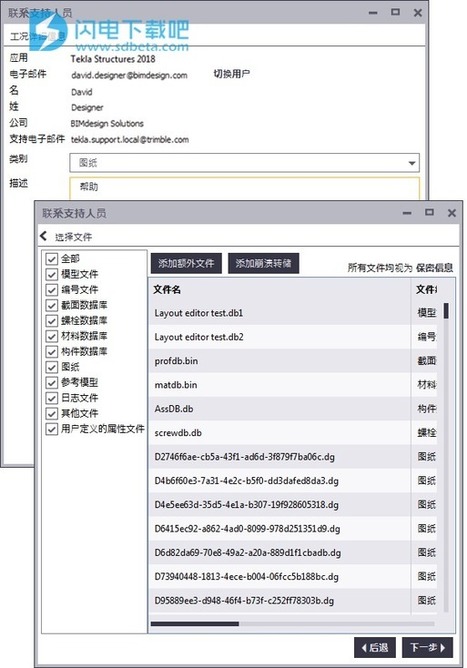Click the vertical scrollbar thumb of file list
Image resolution: width=467 pixels, height=668 pixels.
click(x=446, y=311)
